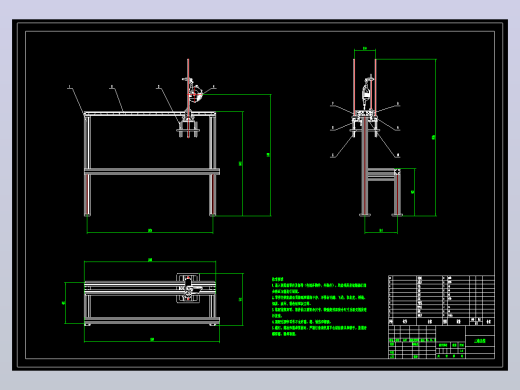Viewport: 520px width, 390px height.
Task: Click the horizontal dimension at bottom of plan view
Action: pyautogui.click(x=152, y=340)
